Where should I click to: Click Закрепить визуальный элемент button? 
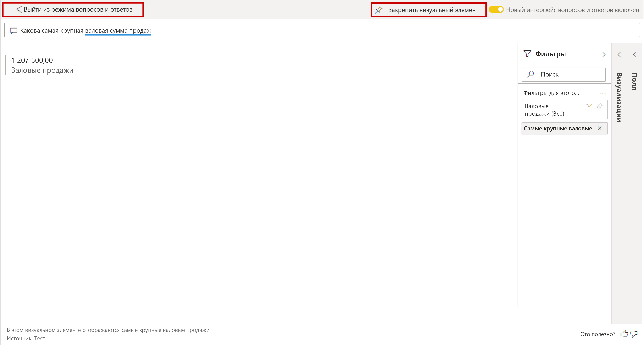428,10
